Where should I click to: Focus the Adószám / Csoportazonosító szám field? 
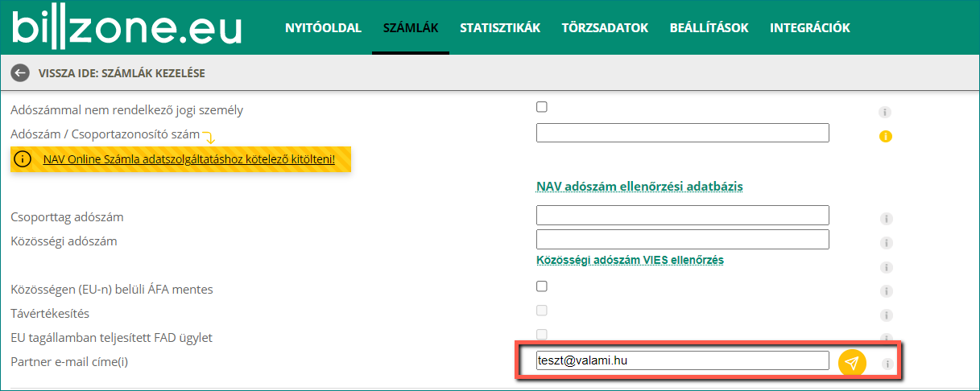(x=683, y=133)
